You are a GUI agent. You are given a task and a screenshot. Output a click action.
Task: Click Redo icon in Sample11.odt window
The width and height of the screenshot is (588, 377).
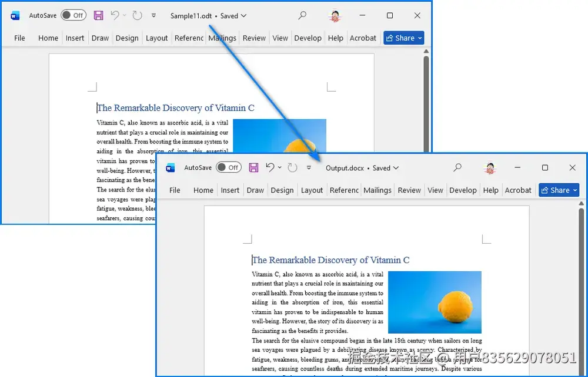coord(137,15)
